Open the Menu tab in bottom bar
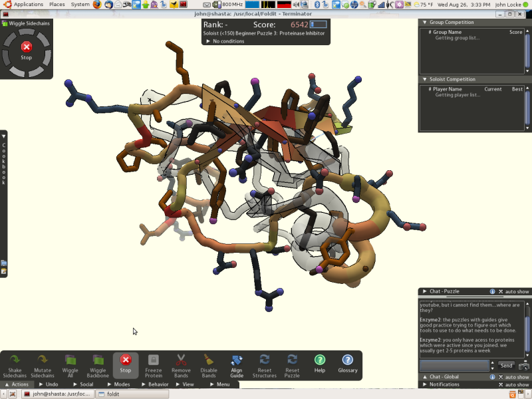Viewport: 532px width, 399px height. pos(220,384)
